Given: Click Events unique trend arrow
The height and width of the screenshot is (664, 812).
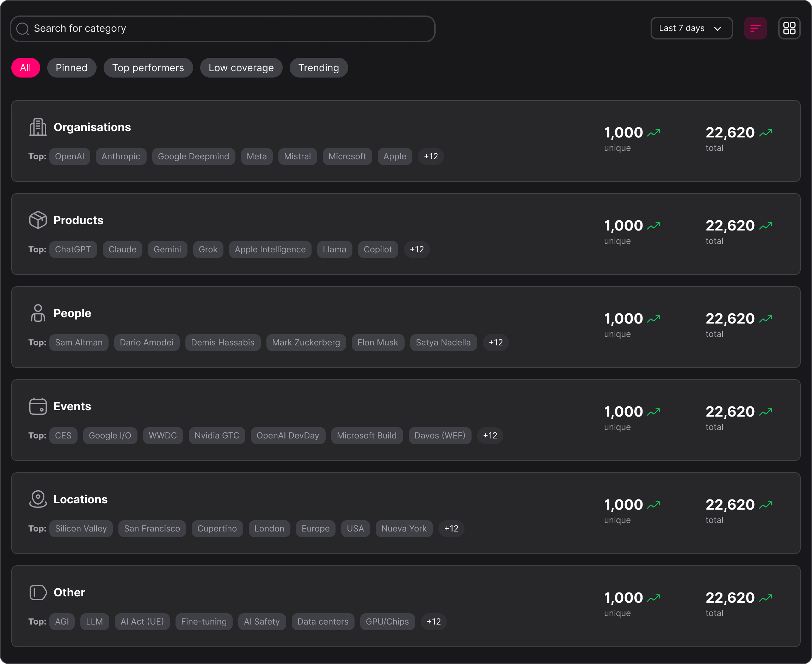Looking at the screenshot, I should 654,412.
